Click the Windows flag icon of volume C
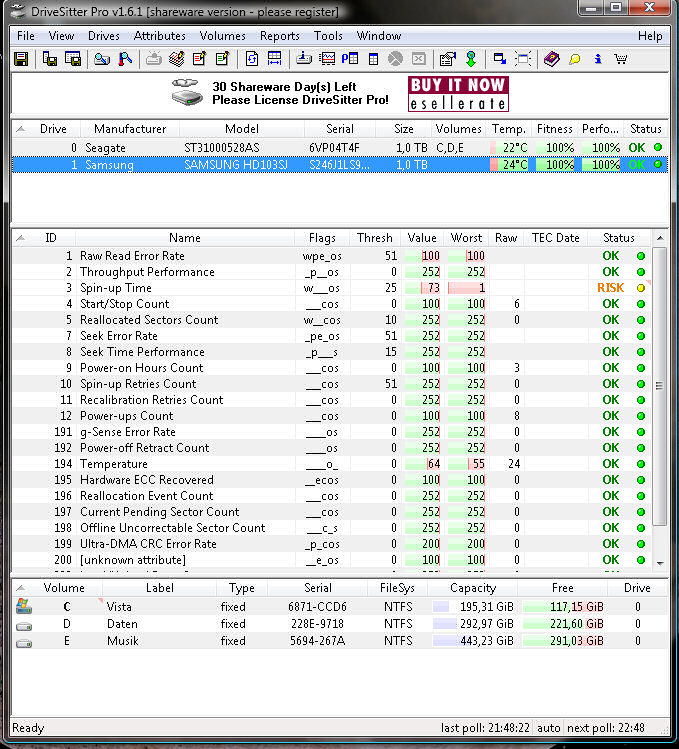 coord(24,606)
